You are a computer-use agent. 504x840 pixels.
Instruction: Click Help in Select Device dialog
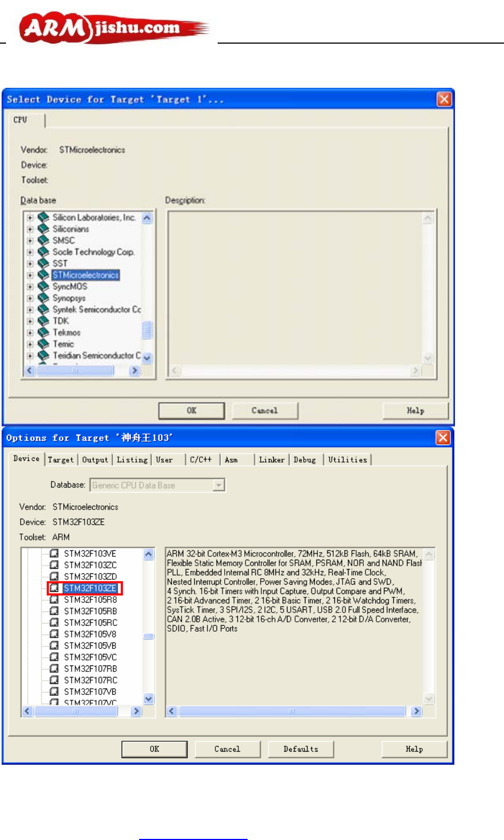415,411
